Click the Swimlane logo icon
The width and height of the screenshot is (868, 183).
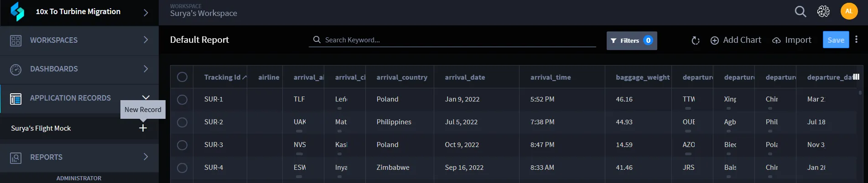(x=17, y=12)
